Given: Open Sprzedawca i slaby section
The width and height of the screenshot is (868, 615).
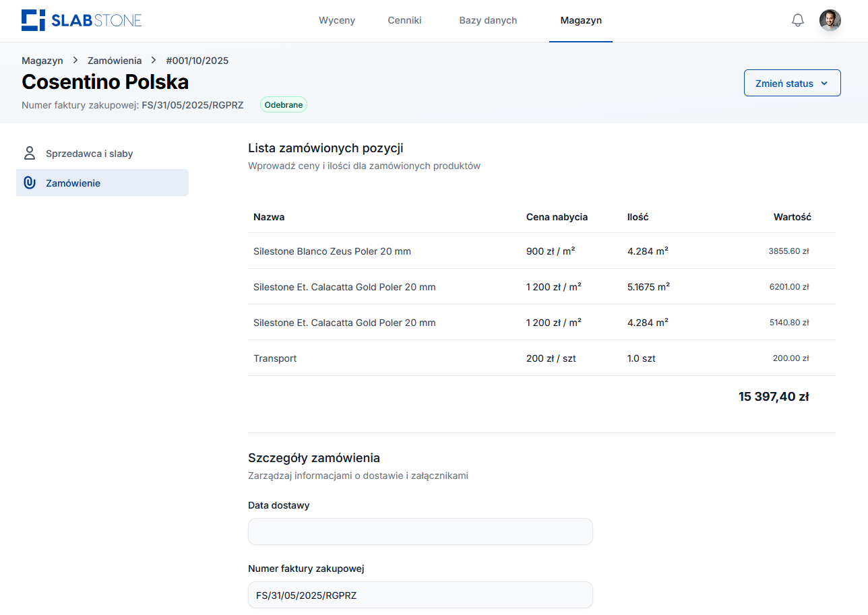Looking at the screenshot, I should [x=90, y=154].
